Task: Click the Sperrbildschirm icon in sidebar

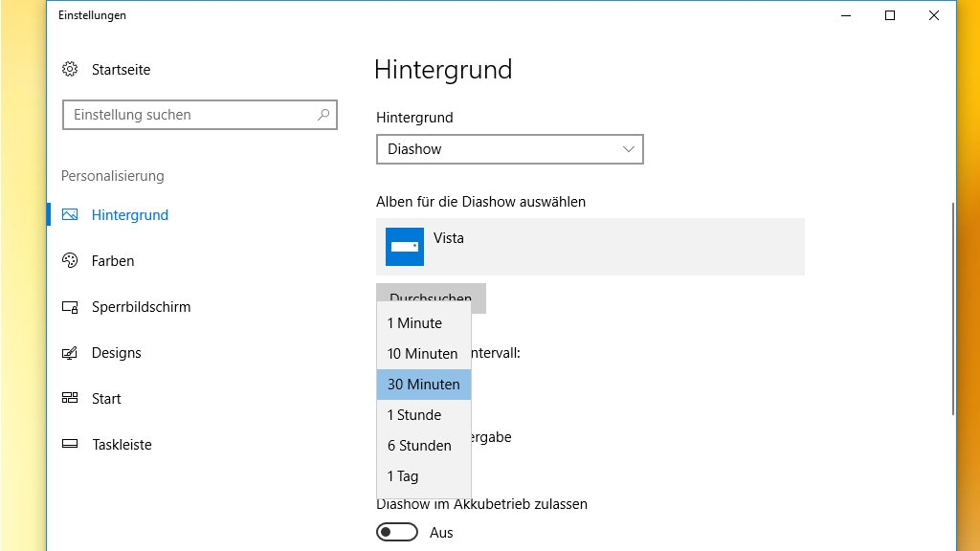Action: [70, 307]
